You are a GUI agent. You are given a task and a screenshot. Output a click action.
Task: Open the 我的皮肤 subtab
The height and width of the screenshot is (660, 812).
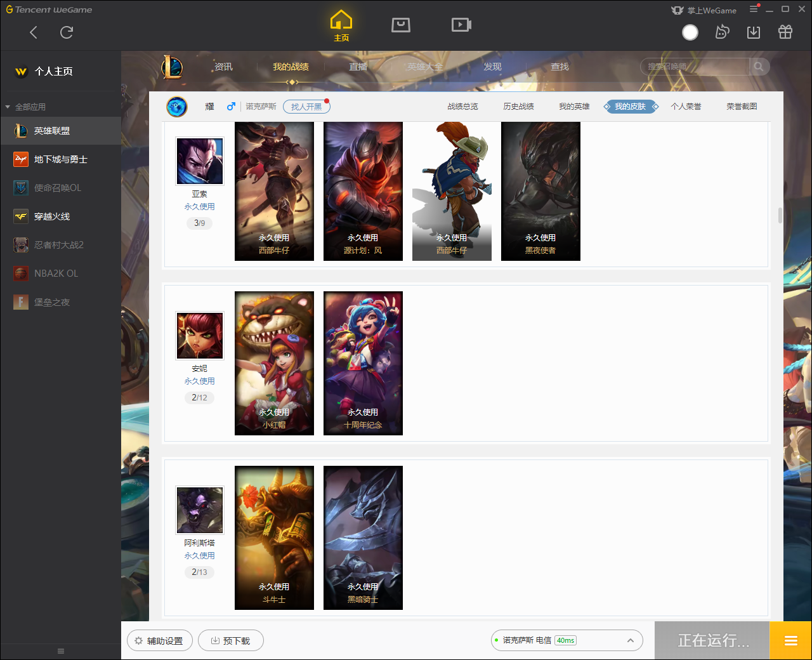pos(630,107)
